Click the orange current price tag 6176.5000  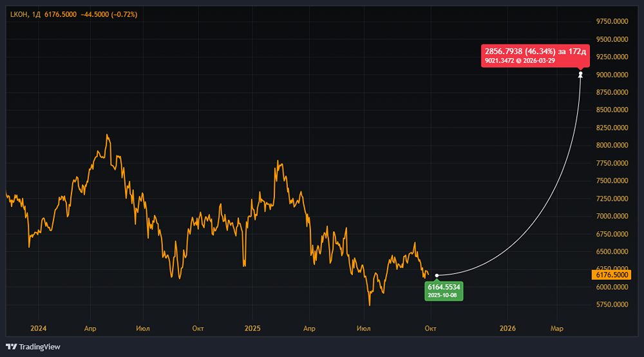(611, 275)
